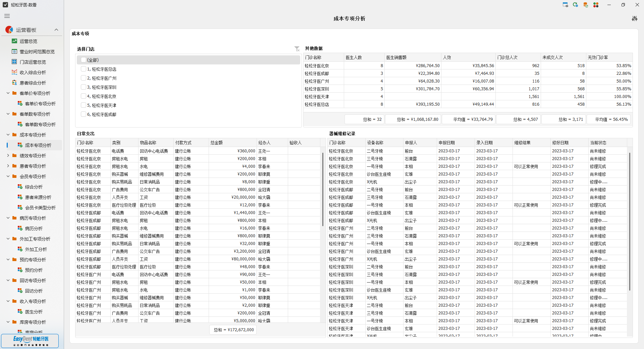Screen dimensions: 644x349
Task: Check the 轻松牙医成都 store checkbox
Action: click(x=84, y=114)
